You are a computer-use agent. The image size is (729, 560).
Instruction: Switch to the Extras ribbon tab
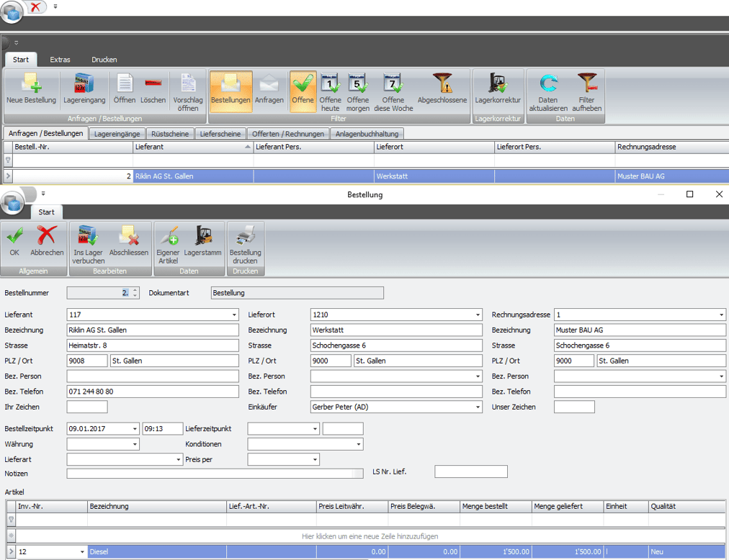point(60,60)
